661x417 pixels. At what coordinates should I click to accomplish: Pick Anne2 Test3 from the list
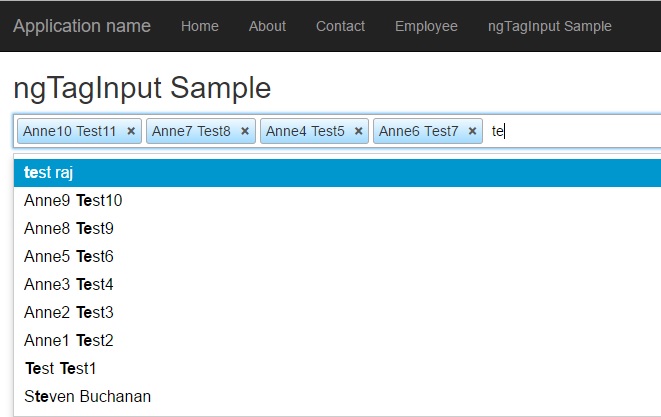click(69, 313)
